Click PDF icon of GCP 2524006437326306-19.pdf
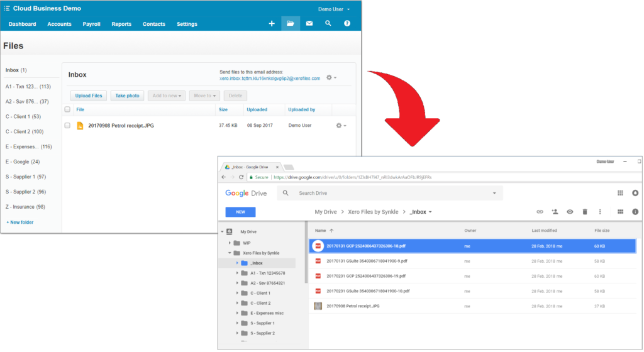Screen dimensions: 644x352 [318, 276]
